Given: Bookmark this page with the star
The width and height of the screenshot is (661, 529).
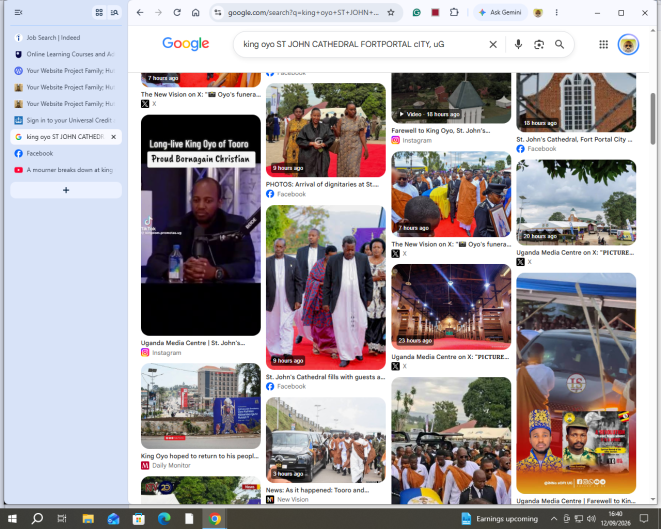Looking at the screenshot, I should click(x=391, y=13).
